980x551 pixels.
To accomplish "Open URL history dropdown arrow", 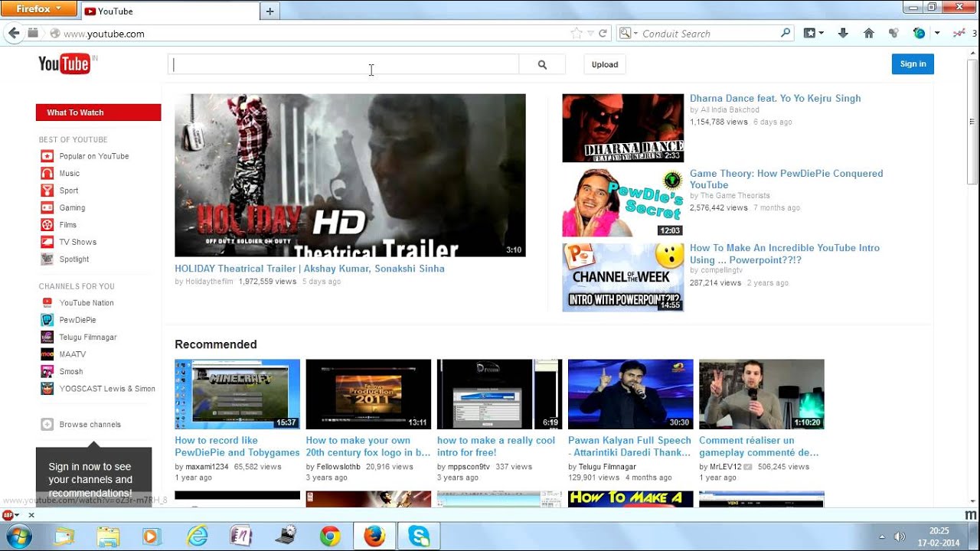I will point(590,34).
